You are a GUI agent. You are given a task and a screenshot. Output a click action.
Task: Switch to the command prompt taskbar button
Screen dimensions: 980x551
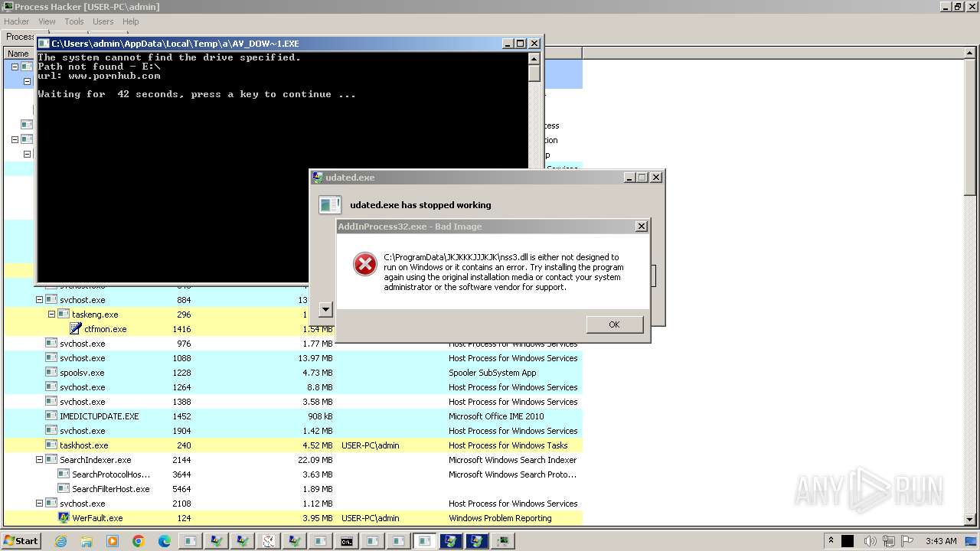tap(347, 541)
